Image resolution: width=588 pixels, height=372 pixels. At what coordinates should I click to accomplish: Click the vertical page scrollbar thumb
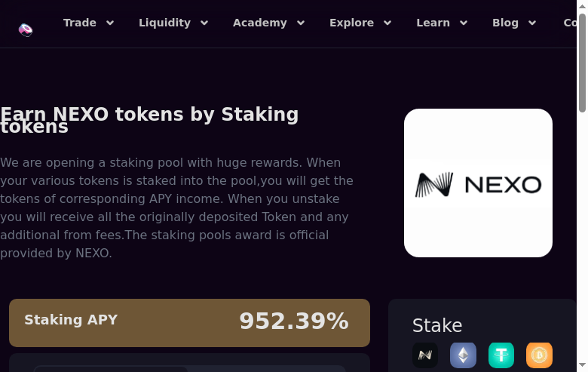coord(582,64)
